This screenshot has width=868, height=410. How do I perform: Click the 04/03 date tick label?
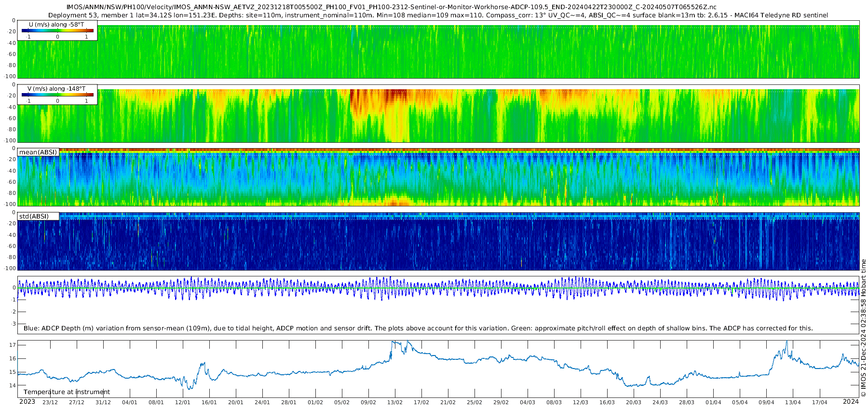527,402
